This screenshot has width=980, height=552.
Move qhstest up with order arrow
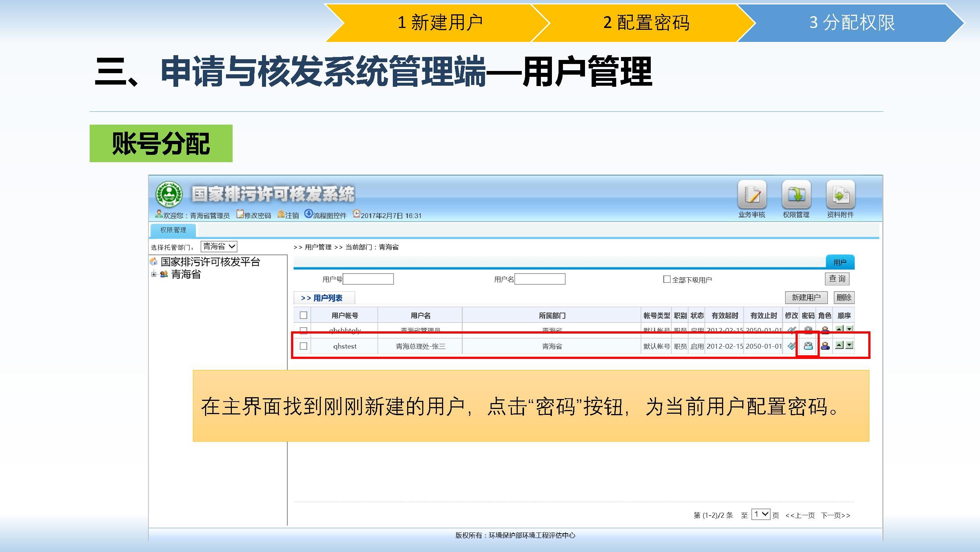click(x=839, y=345)
